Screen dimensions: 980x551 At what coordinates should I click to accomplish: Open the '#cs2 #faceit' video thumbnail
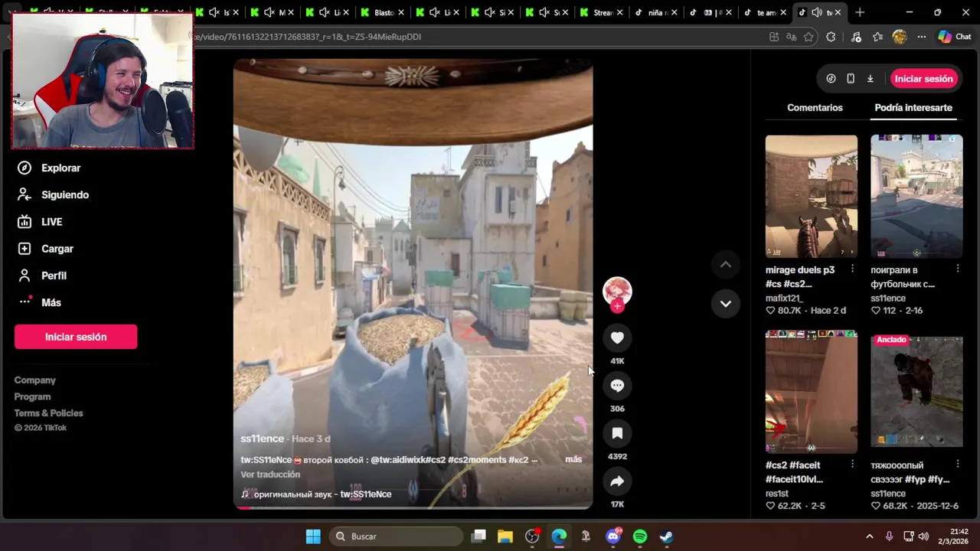(x=812, y=392)
